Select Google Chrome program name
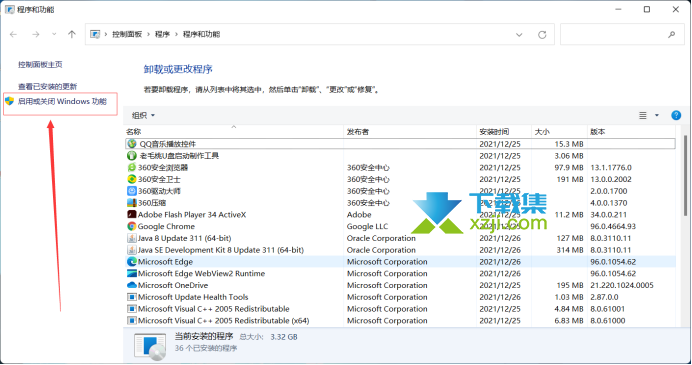 [x=166, y=226]
